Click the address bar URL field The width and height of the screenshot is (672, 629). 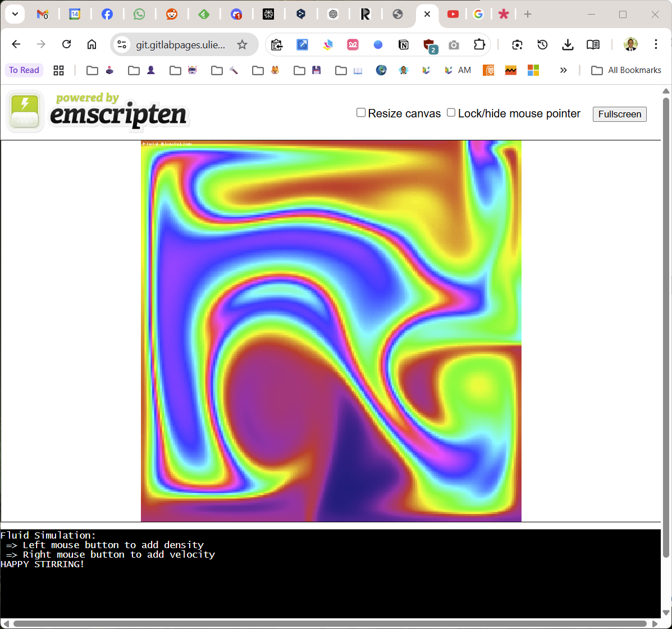180,44
